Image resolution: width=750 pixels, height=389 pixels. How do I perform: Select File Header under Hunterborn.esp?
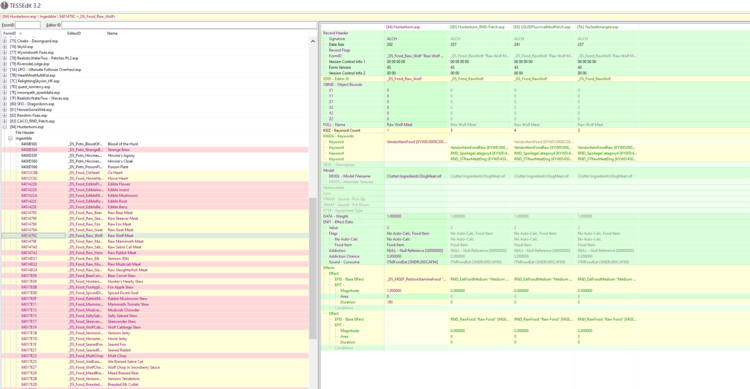(25, 133)
